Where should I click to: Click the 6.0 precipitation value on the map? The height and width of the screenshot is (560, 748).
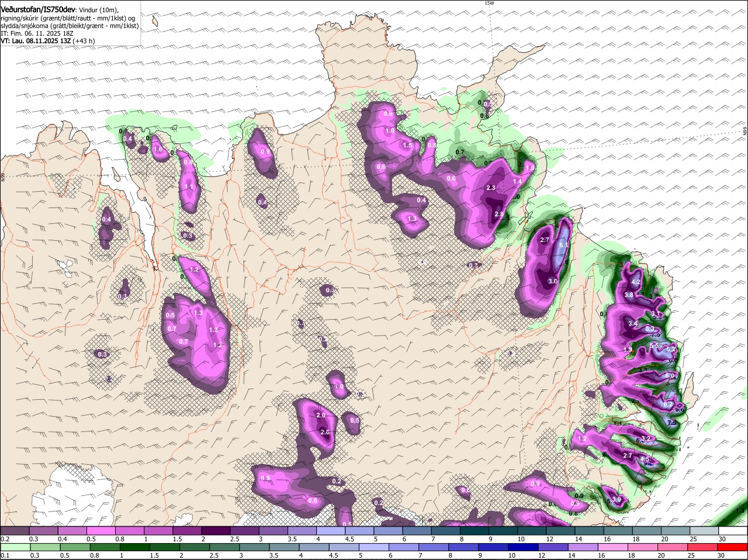670,376
